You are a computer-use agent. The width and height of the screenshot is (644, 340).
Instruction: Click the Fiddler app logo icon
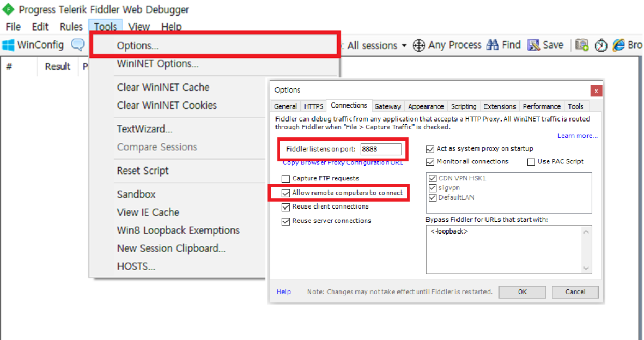tap(8, 9)
